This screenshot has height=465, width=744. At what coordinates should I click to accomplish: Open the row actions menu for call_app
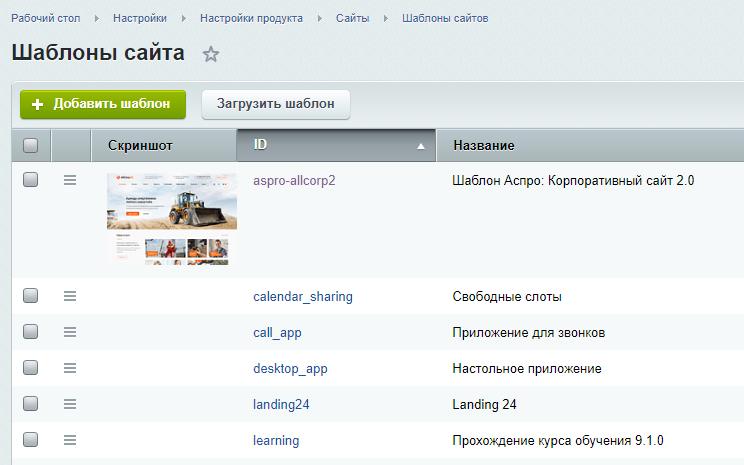[70, 332]
